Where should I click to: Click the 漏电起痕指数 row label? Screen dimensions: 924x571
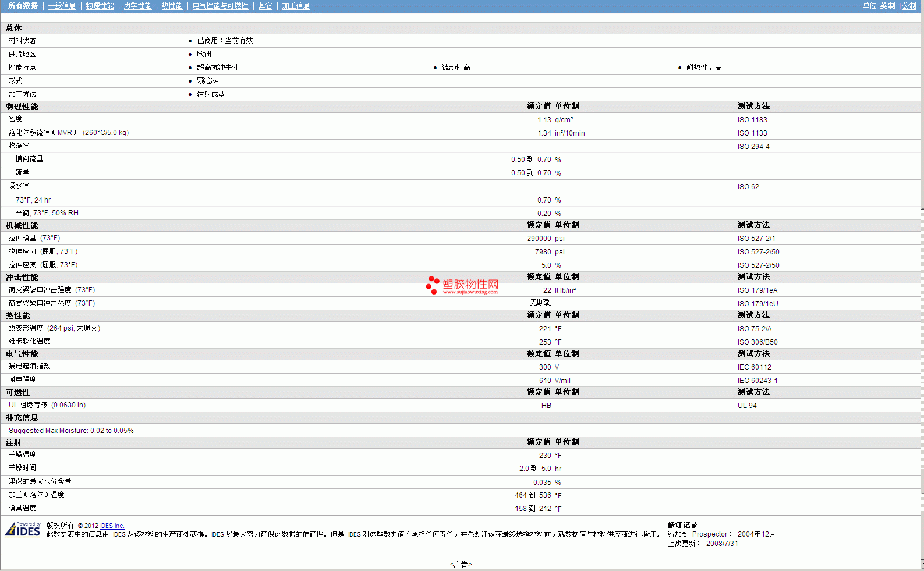29,366
